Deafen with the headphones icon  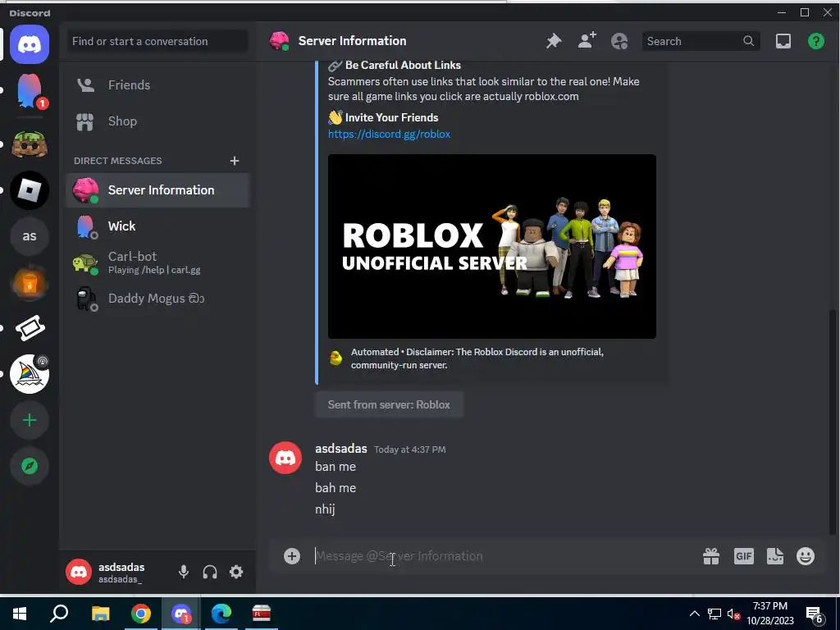[210, 572]
